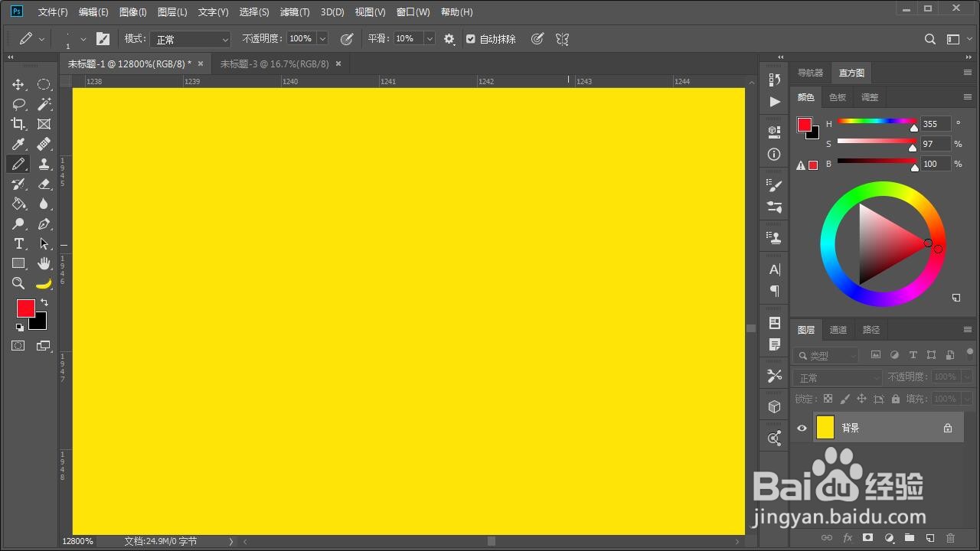Open the smoothing options gear
Screen dimensions: 980x551
point(449,39)
